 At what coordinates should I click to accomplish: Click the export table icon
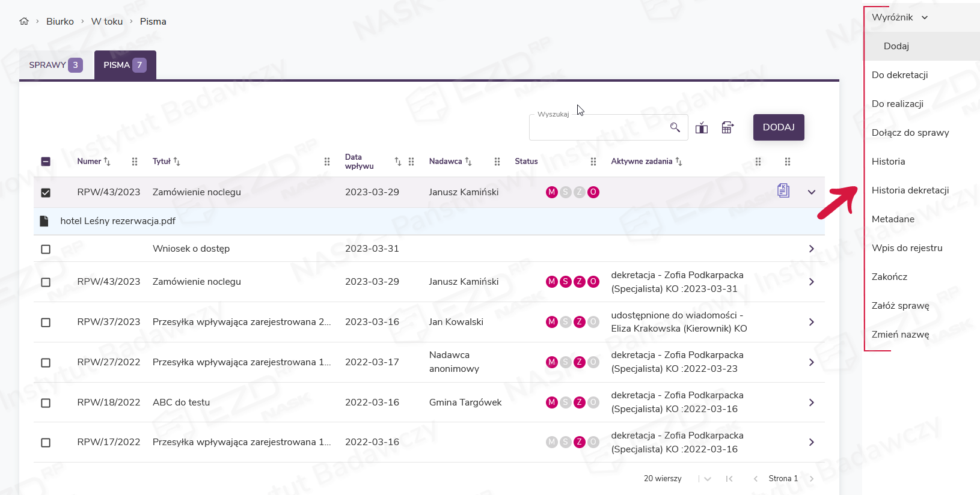point(727,127)
